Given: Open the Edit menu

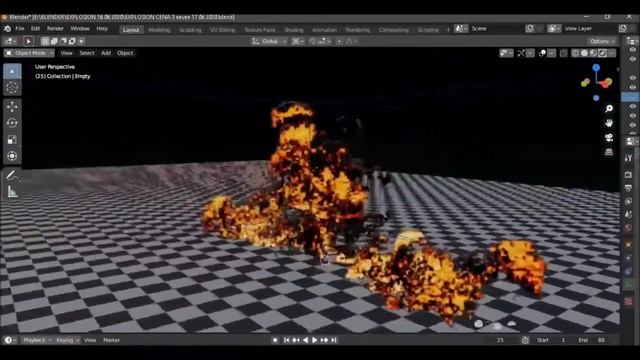Looking at the screenshot, I should point(36,29).
